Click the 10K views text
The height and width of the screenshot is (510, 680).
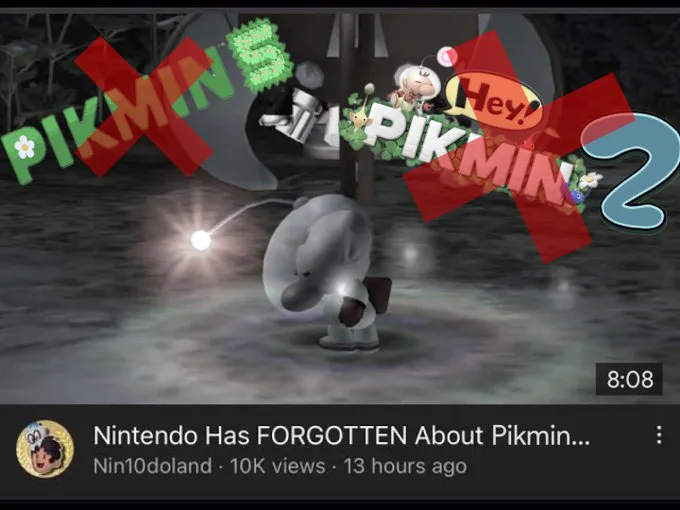pos(278,466)
